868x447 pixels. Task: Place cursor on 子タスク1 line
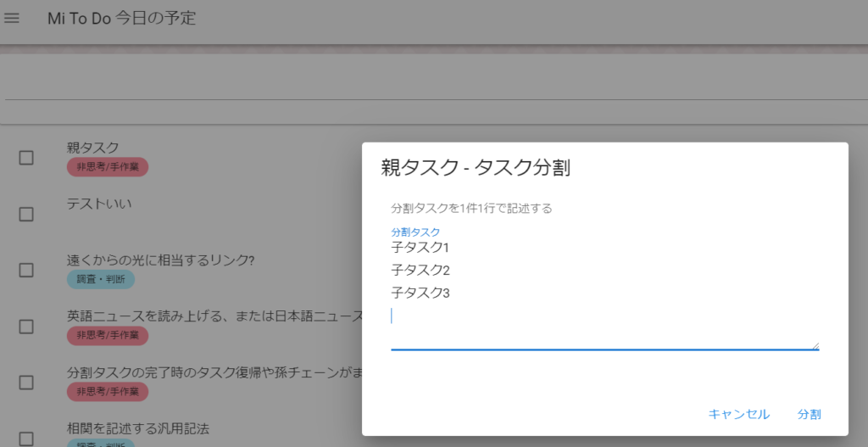(420, 248)
